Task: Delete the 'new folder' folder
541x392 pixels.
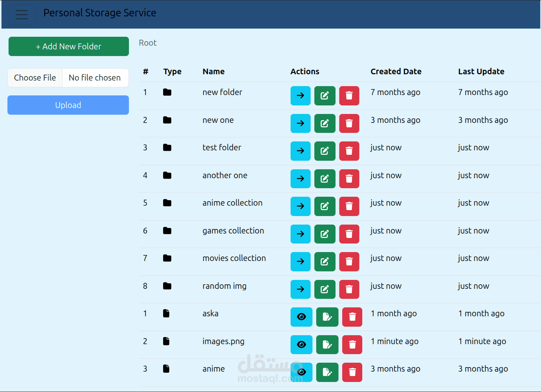Action: pyautogui.click(x=349, y=96)
